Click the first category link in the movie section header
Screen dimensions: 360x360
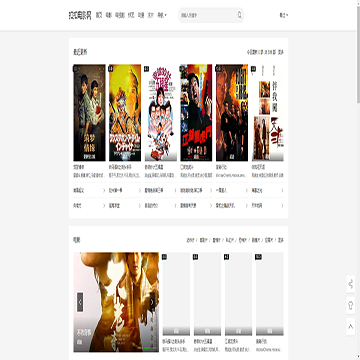click(x=191, y=240)
